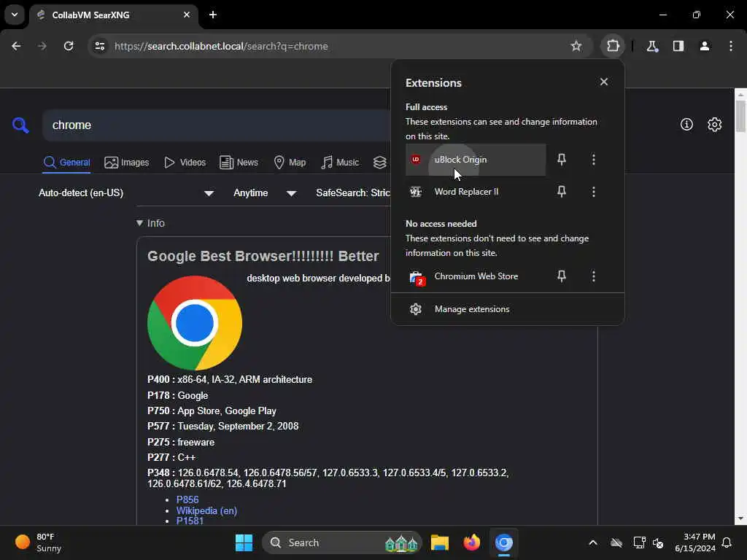Pin Word Replacer II to toolbar
Screen dimensions: 747x560
[x=562, y=192]
